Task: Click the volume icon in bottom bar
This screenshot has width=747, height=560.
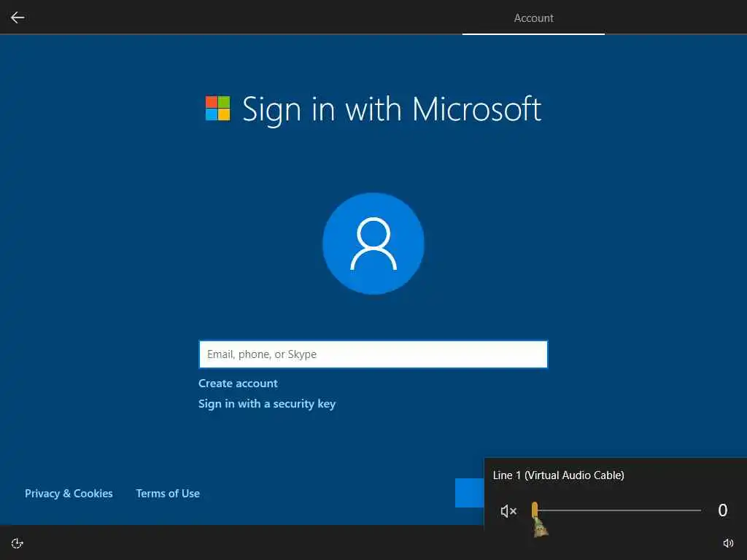Action: [x=728, y=543]
